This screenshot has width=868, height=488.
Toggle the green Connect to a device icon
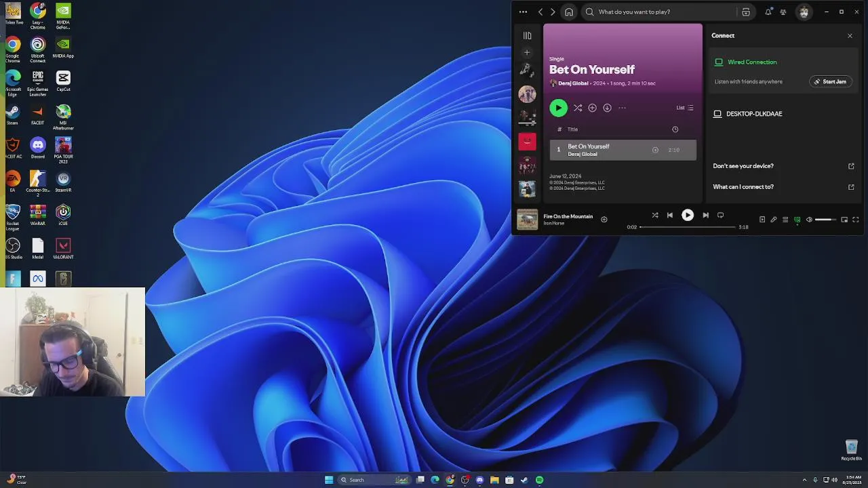797,220
